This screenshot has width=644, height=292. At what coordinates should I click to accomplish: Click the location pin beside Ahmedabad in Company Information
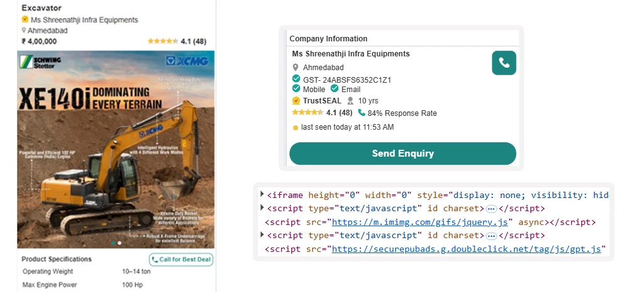(x=296, y=68)
